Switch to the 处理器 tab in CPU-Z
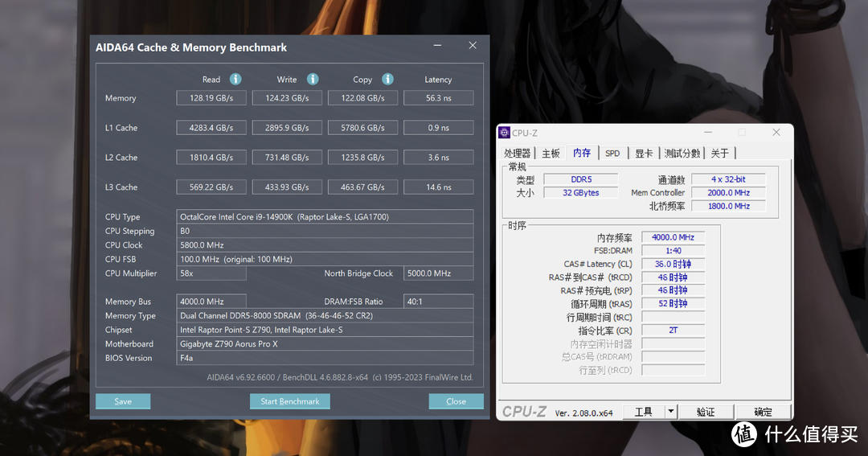Viewport: 868px width, 456px height. (x=517, y=154)
